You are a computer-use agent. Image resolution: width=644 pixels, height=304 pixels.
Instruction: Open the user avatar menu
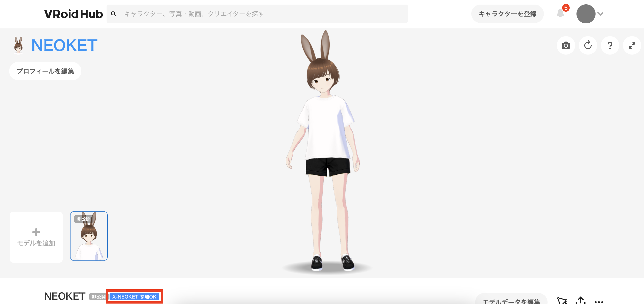tap(585, 14)
